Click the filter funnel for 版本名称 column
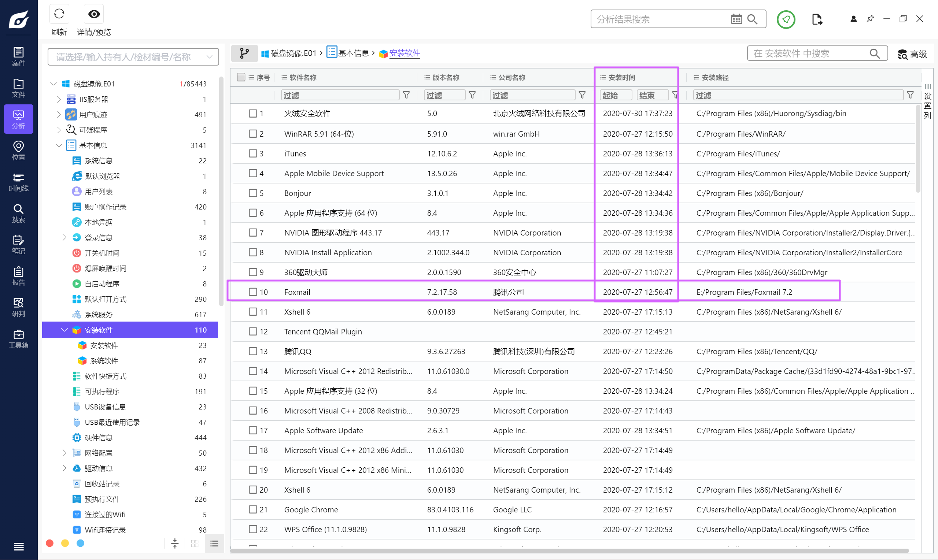Screen dimensions: 938x560 [472, 95]
